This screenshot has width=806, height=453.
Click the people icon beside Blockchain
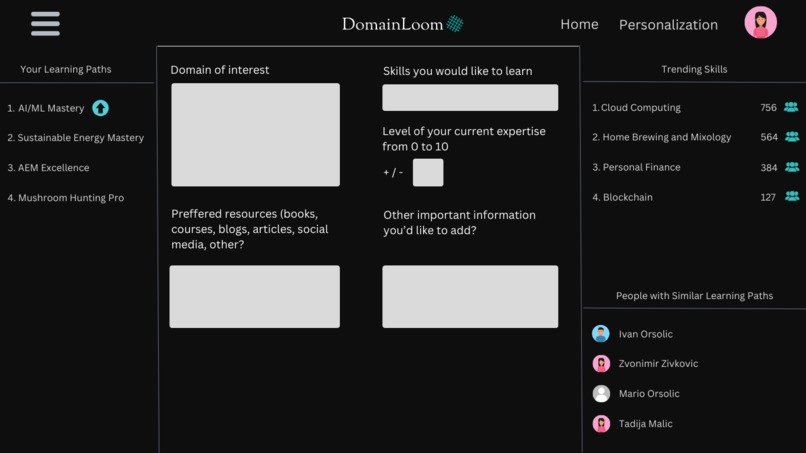792,196
